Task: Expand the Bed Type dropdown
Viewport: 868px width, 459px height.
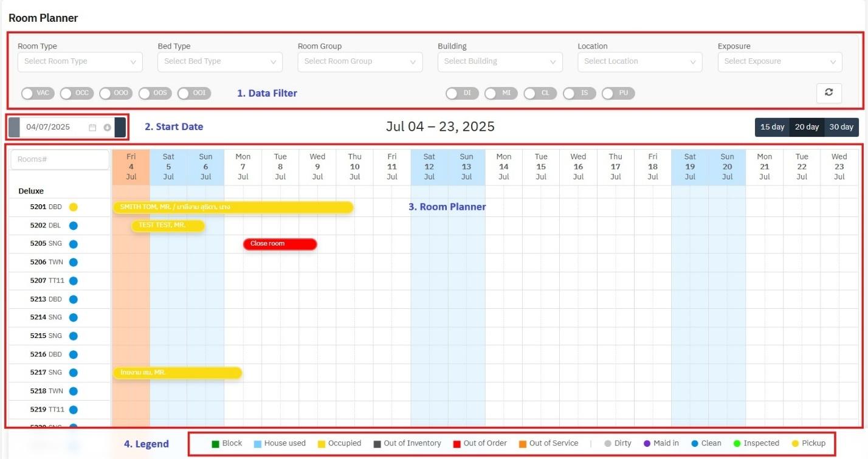Action: 219,61
